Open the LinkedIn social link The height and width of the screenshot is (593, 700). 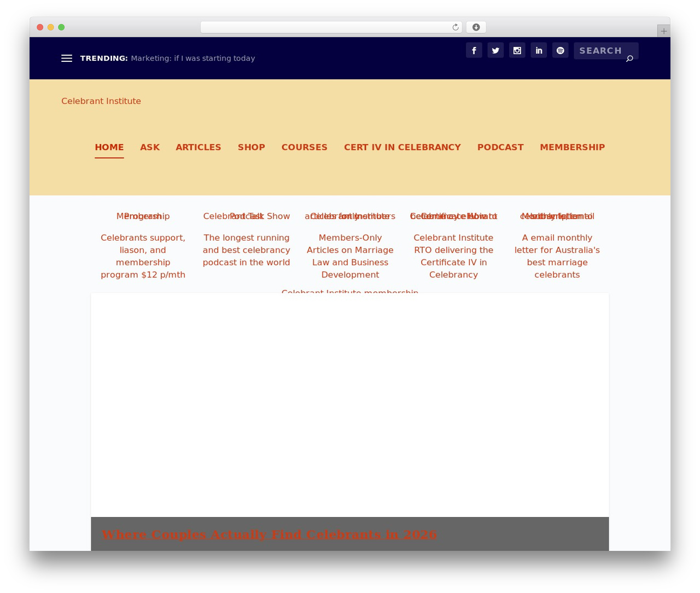tap(539, 50)
